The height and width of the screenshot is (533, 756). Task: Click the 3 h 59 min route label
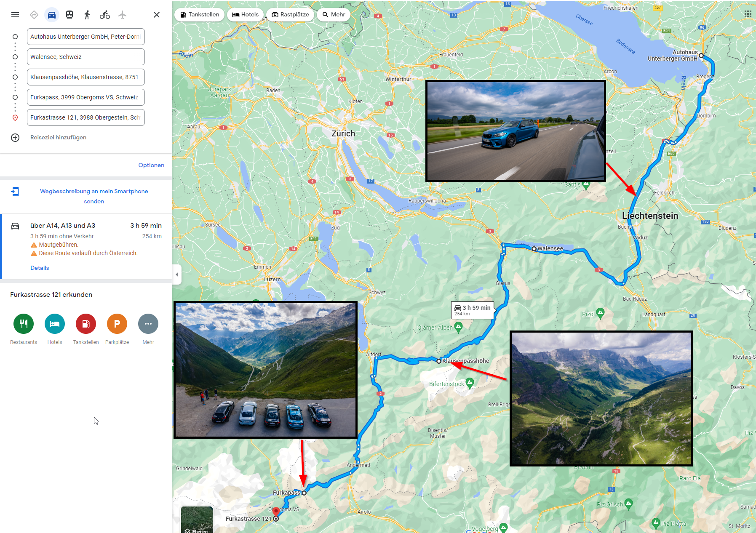(473, 310)
